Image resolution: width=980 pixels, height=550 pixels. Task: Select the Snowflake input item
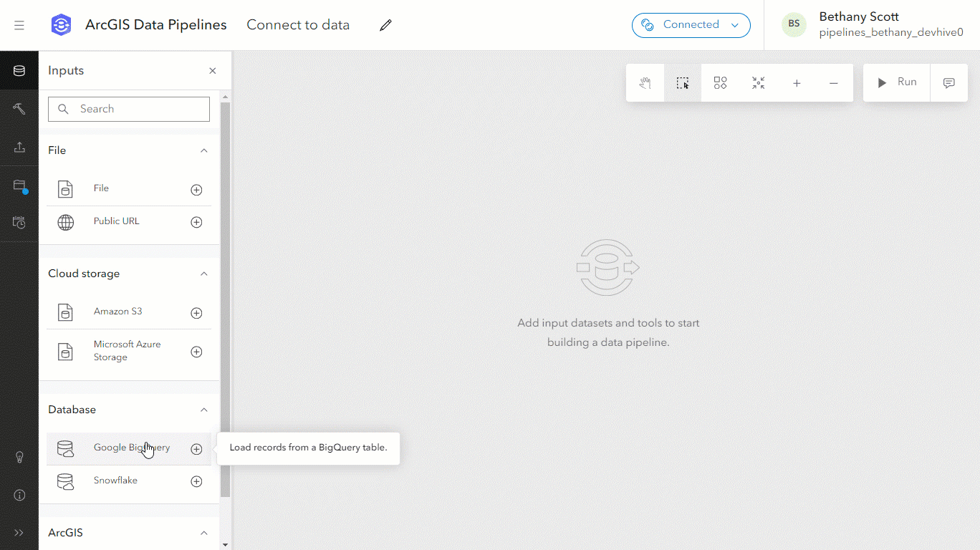[129, 481]
